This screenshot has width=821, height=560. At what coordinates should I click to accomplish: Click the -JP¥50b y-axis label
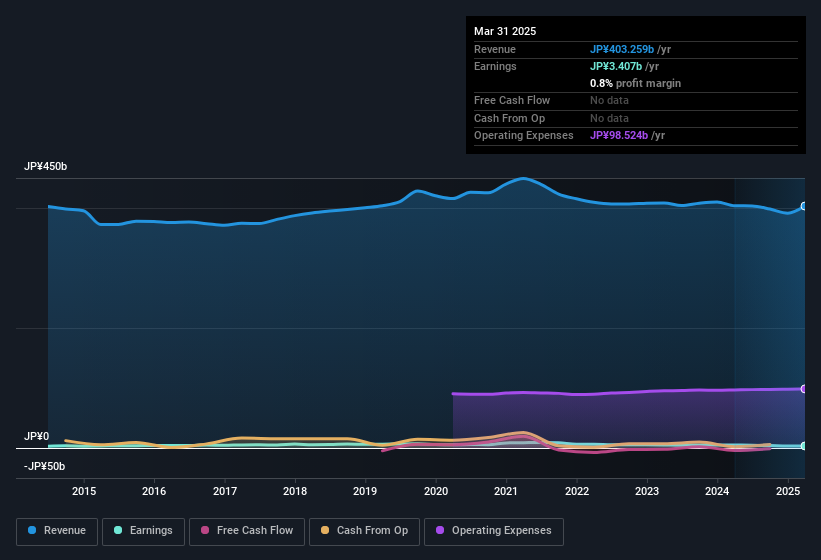tap(45, 466)
